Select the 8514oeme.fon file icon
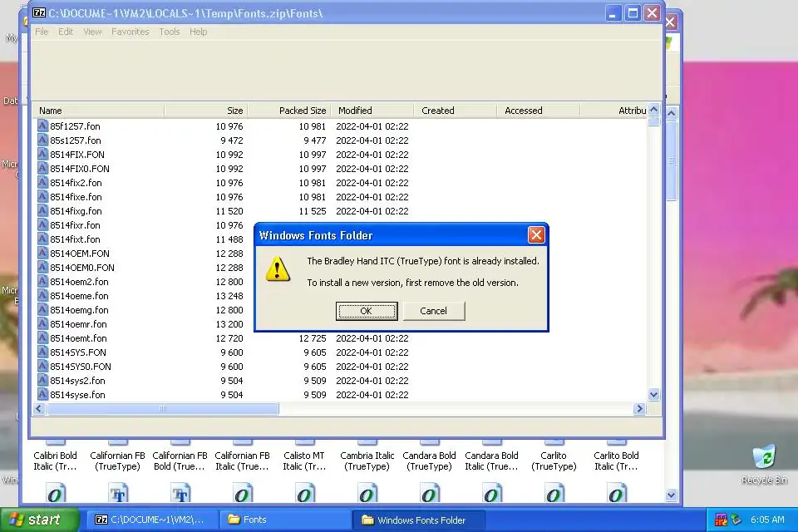The image size is (798, 532). coord(42,296)
